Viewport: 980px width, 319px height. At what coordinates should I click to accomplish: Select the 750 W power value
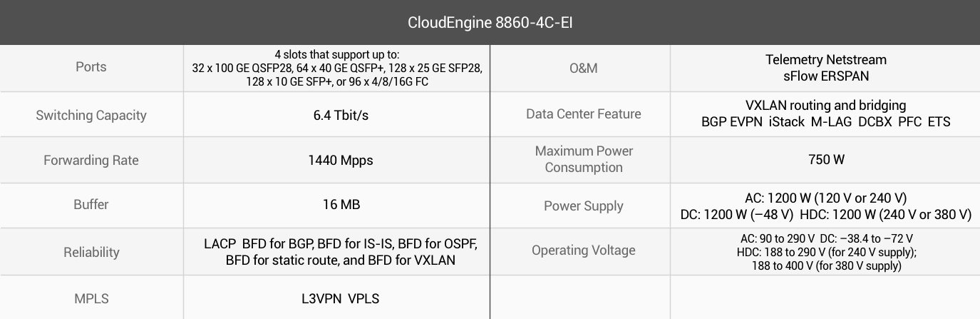(826, 159)
